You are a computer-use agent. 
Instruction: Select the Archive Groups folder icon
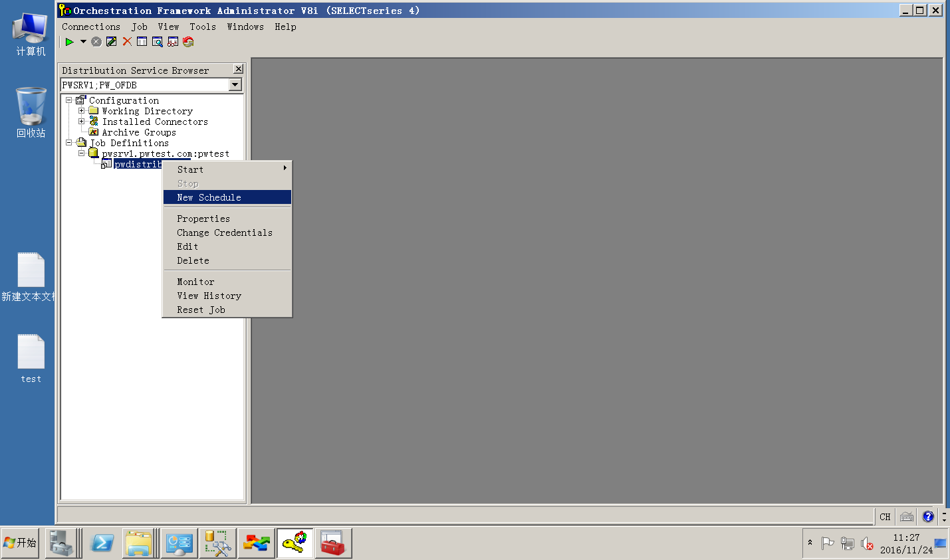[x=94, y=132]
